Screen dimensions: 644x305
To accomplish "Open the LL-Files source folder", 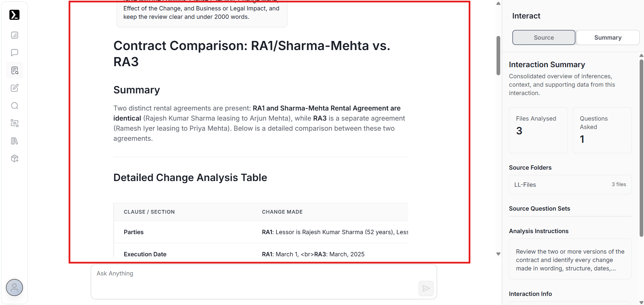I will (x=570, y=185).
